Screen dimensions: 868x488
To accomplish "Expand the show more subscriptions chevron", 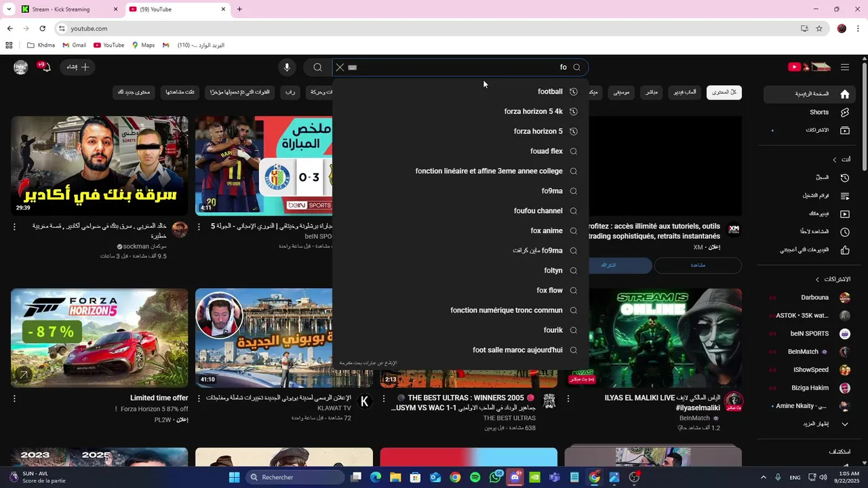I will [x=845, y=424].
